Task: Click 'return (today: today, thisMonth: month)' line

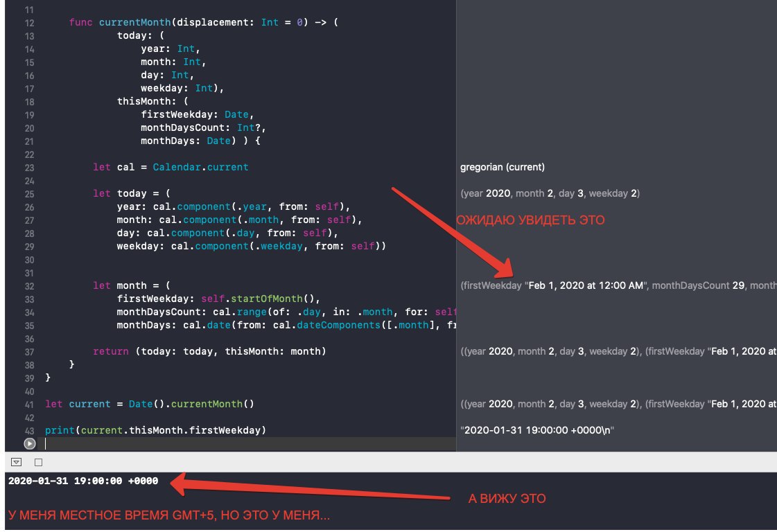Action: [209, 351]
